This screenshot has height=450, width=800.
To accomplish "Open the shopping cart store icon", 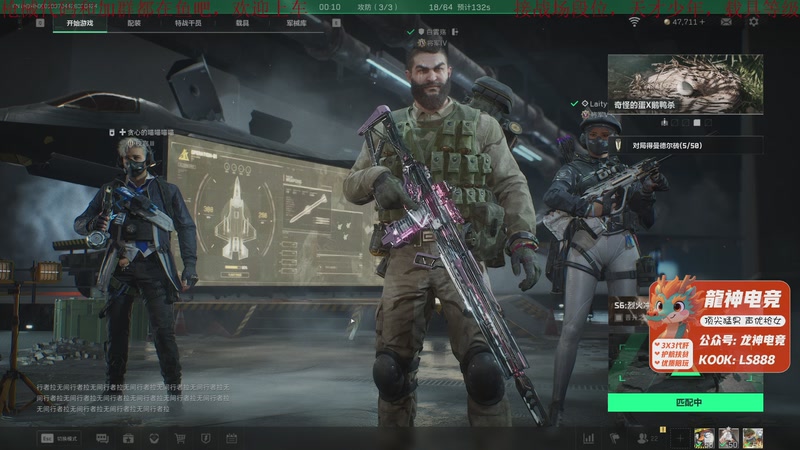I will 180,438.
